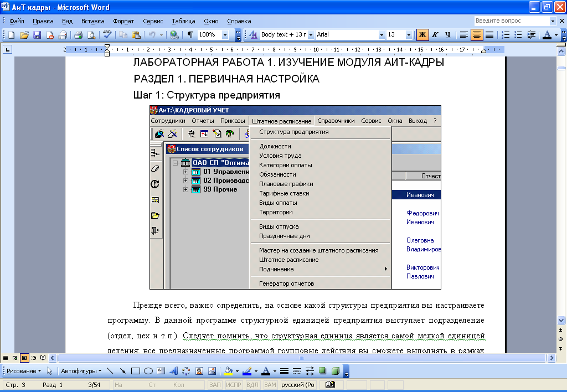
Task: Open the Автофигуры shapes menu
Action: (x=81, y=370)
